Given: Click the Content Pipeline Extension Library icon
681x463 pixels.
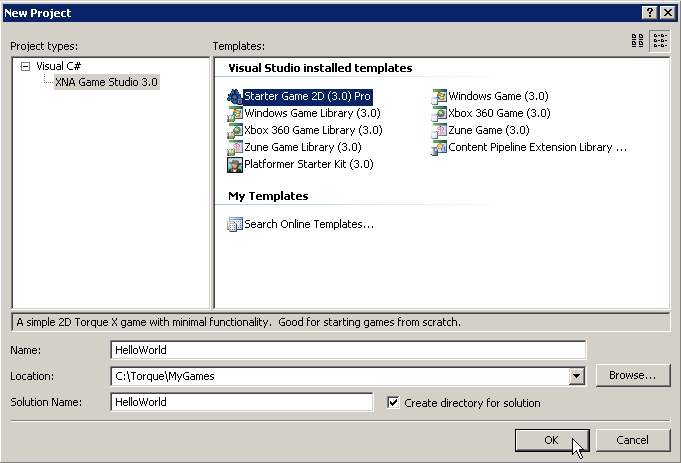Looking at the screenshot, I should [x=439, y=148].
